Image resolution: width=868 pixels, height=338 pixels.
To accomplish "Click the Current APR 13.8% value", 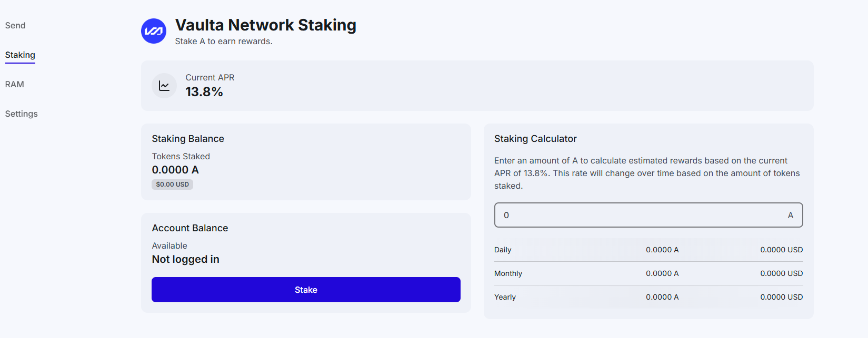I will [x=204, y=92].
